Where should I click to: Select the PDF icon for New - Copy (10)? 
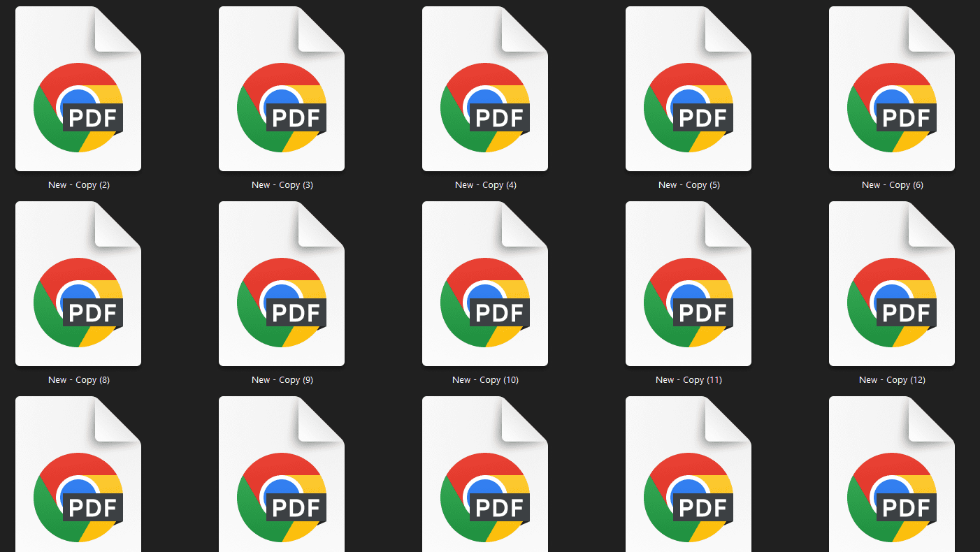tap(485, 284)
